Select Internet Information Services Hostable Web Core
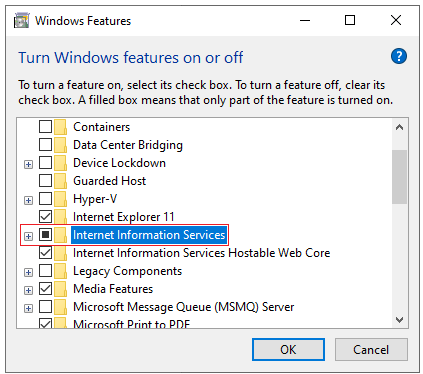The width and height of the screenshot is (423, 374). click(201, 253)
